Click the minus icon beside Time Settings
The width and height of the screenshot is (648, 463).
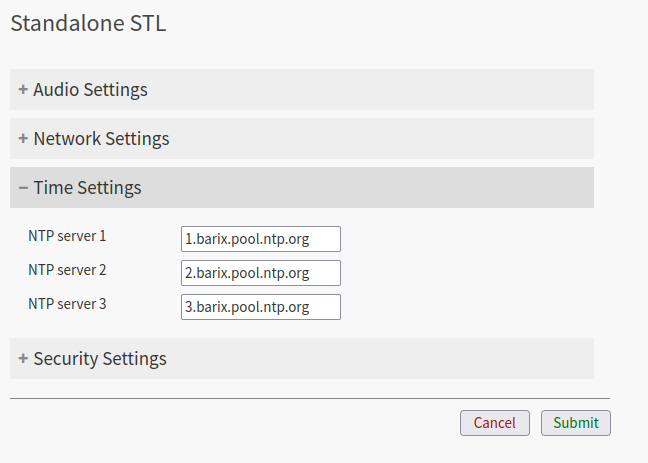(x=23, y=187)
